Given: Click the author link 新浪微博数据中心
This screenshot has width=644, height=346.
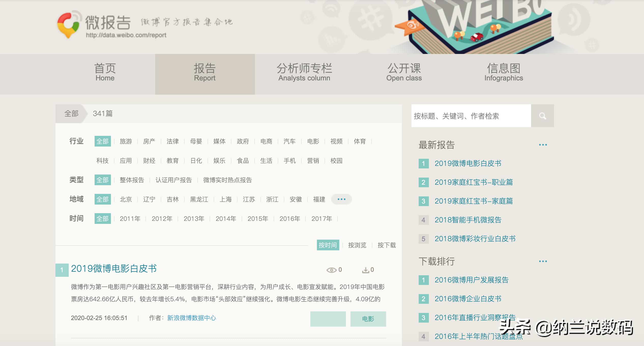Looking at the screenshot, I should tap(191, 318).
